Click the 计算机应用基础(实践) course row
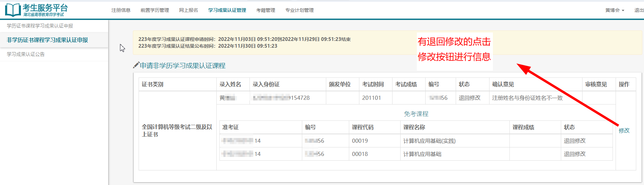Viewport: 644px width, 185px height. point(429,141)
